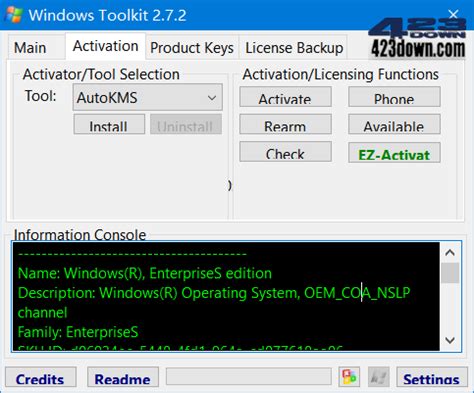Select the Activation tab

(105, 46)
